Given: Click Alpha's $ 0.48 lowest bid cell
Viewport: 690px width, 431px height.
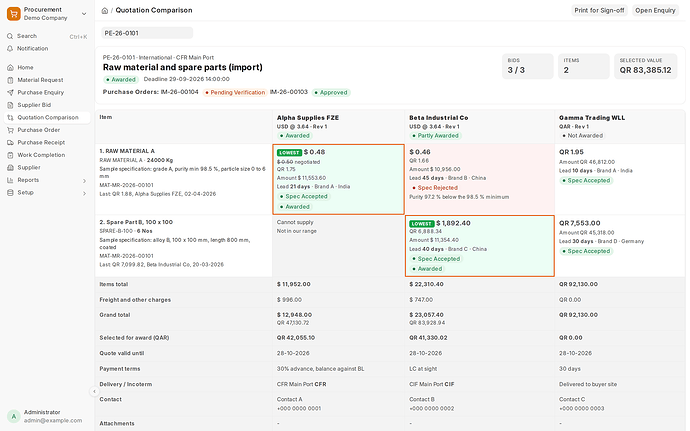Looking at the screenshot, I should coord(338,179).
